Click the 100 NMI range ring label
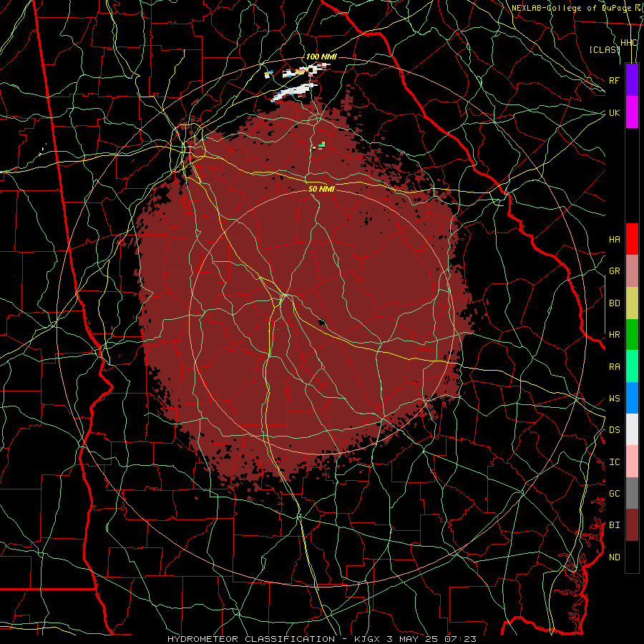This screenshot has height=644, width=644. [x=321, y=57]
